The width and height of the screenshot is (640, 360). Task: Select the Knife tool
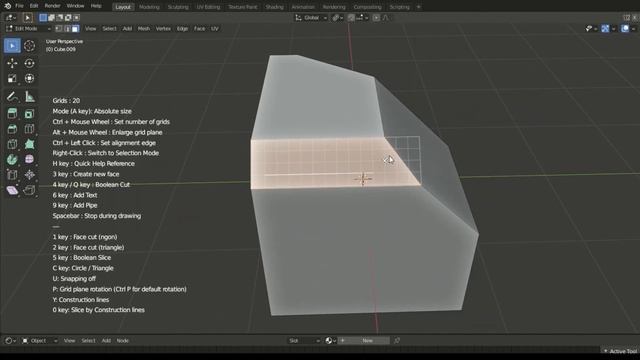(12, 144)
